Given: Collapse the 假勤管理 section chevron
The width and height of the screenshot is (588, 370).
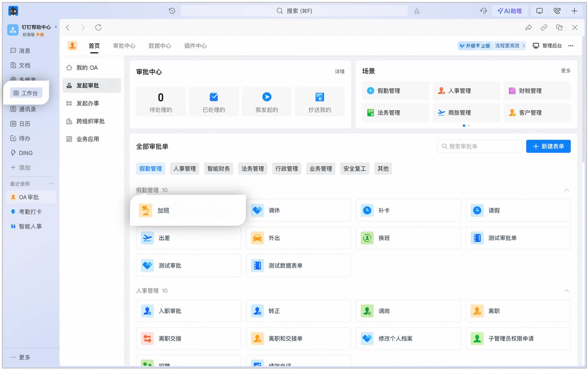Looking at the screenshot, I should click(567, 190).
